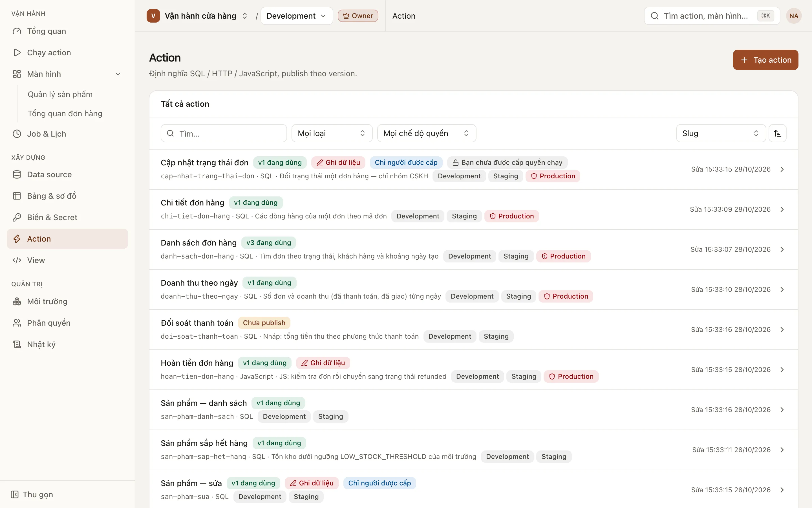Click Chưa publish badge on Đối soát thanh toán
The image size is (812, 508).
(264, 323)
